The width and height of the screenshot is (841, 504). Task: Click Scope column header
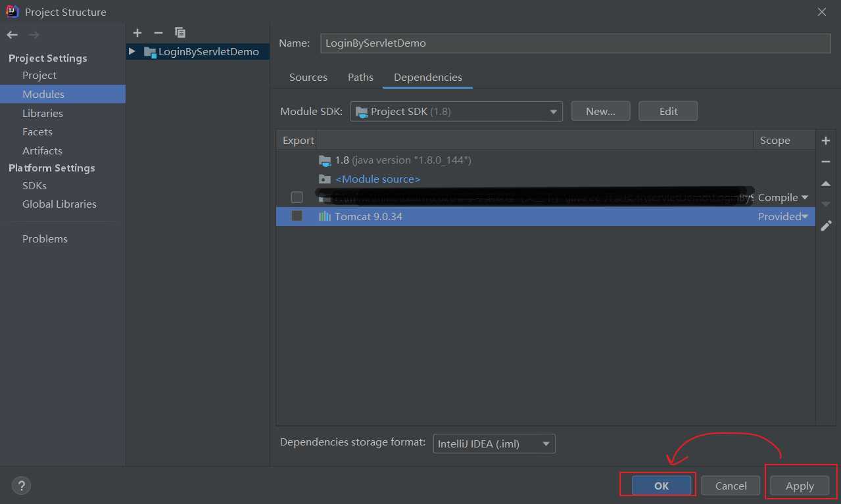click(x=775, y=140)
